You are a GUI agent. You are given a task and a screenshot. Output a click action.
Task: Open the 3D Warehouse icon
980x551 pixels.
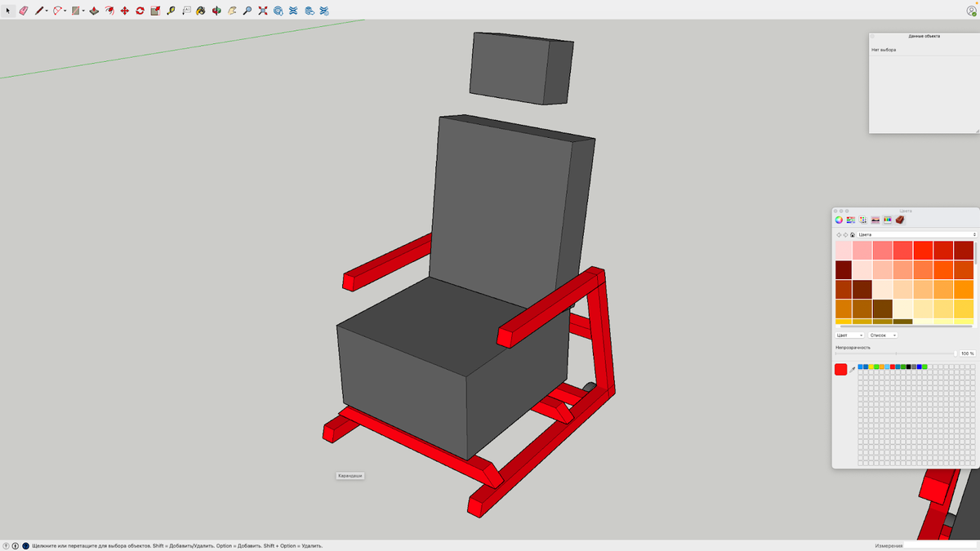[x=278, y=11]
